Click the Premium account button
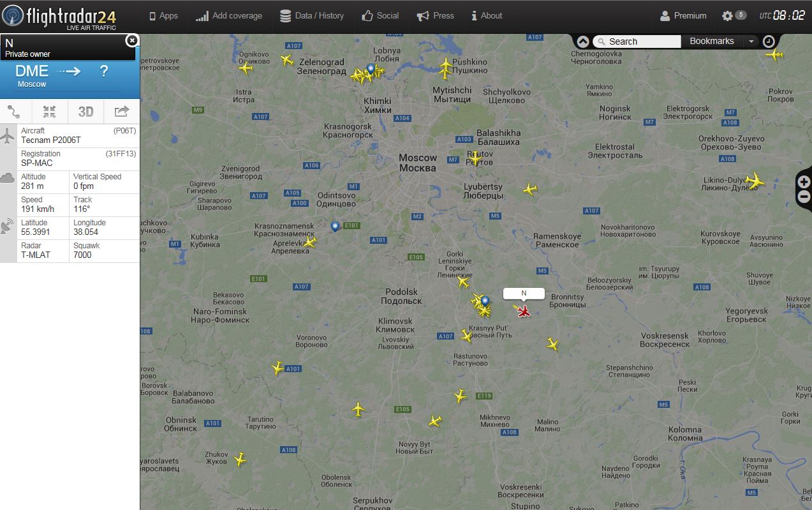Image resolution: width=812 pixels, height=510 pixels. [683, 15]
